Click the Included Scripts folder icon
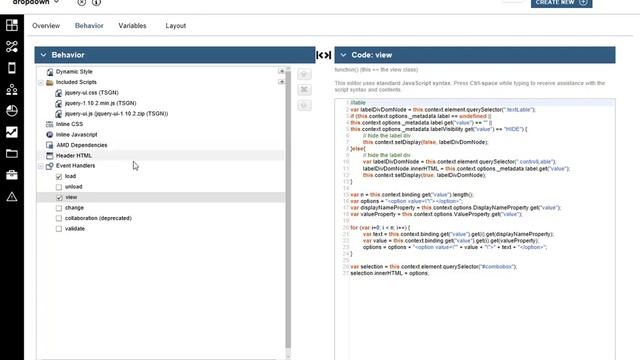This screenshot has width=640, height=360. 50,82
